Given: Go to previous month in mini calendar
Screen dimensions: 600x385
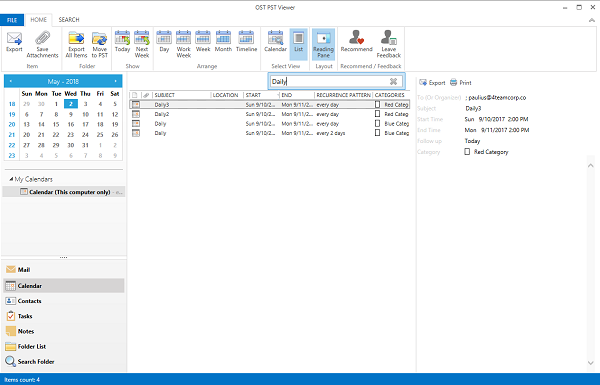Looking at the screenshot, I should tap(11, 81).
